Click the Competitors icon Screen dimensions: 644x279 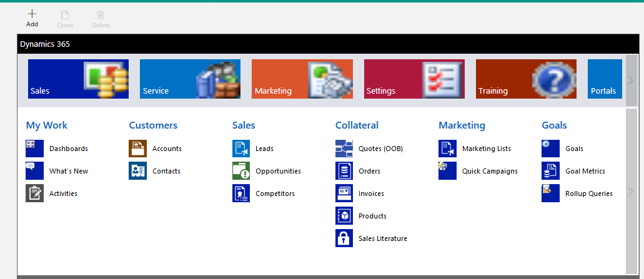pos(241,193)
